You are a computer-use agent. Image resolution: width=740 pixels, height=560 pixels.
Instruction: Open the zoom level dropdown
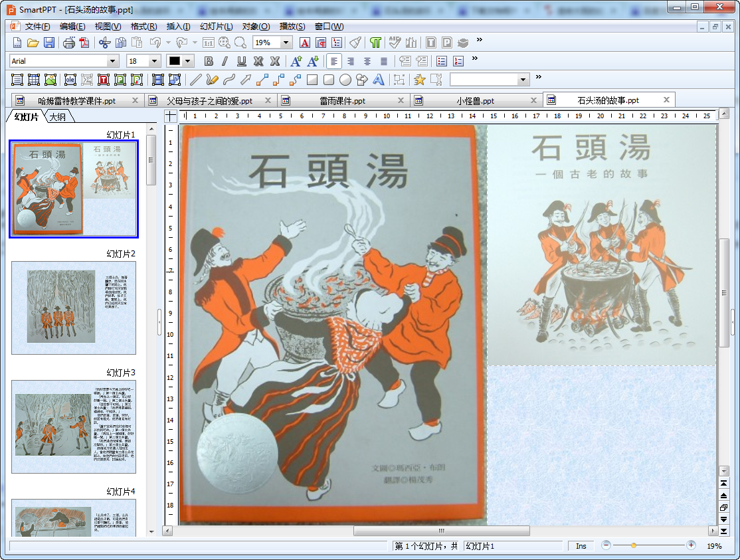[286, 43]
